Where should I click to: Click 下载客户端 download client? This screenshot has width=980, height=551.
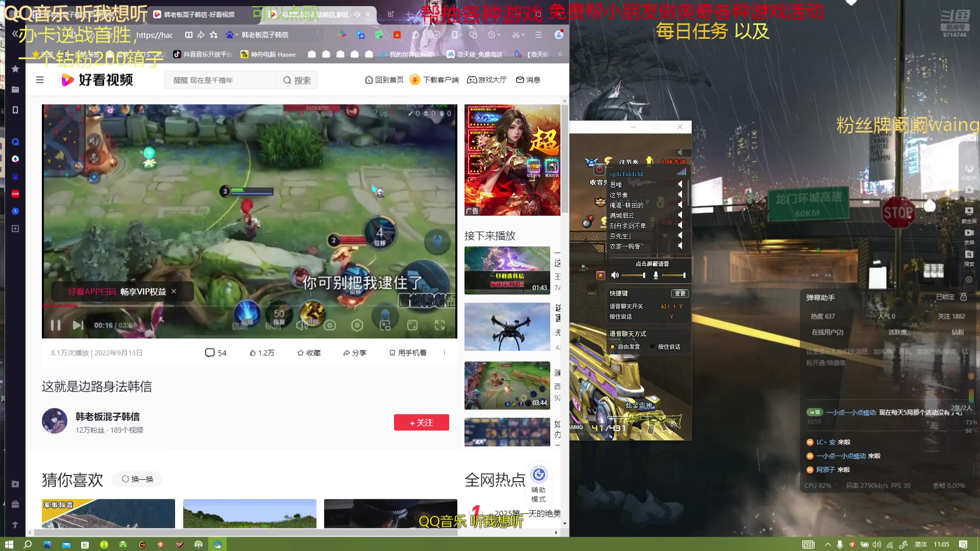[x=434, y=80]
